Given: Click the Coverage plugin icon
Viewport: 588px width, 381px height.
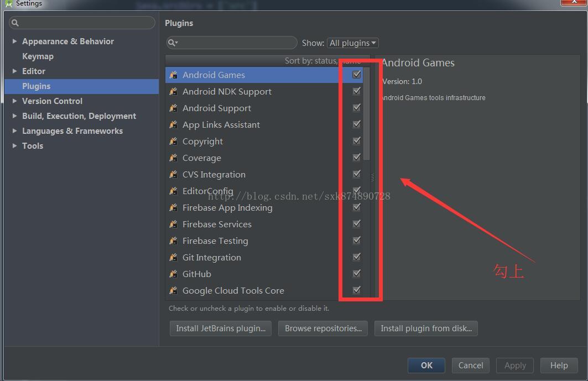Looking at the screenshot, I should click(x=173, y=158).
